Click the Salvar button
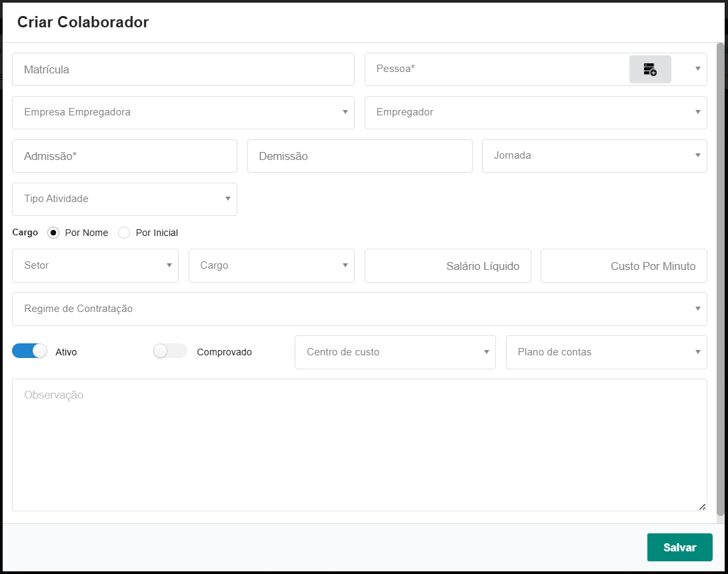This screenshot has height=574, width=728. (679, 547)
